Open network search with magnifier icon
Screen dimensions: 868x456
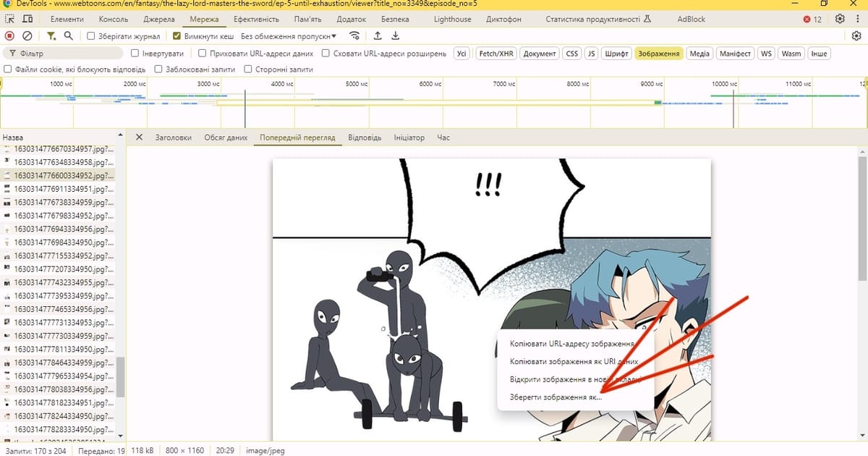(69, 35)
